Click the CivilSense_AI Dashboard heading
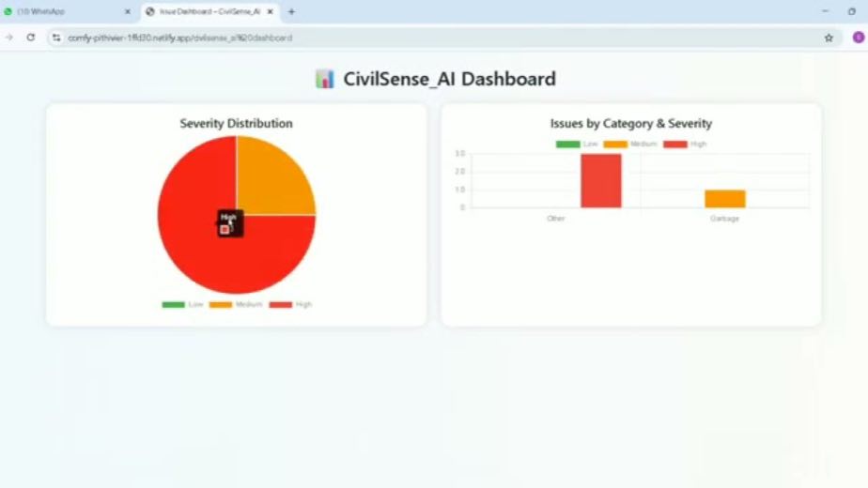The width and height of the screenshot is (868, 488). [449, 79]
